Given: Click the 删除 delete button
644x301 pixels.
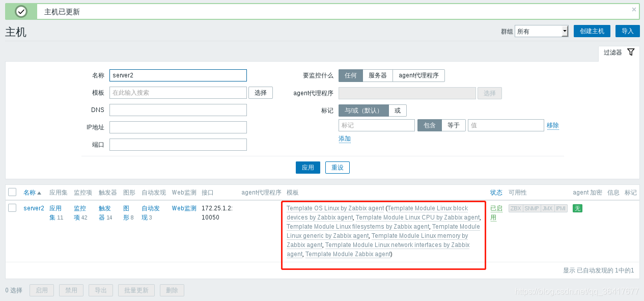Looking at the screenshot, I should click(x=172, y=290).
